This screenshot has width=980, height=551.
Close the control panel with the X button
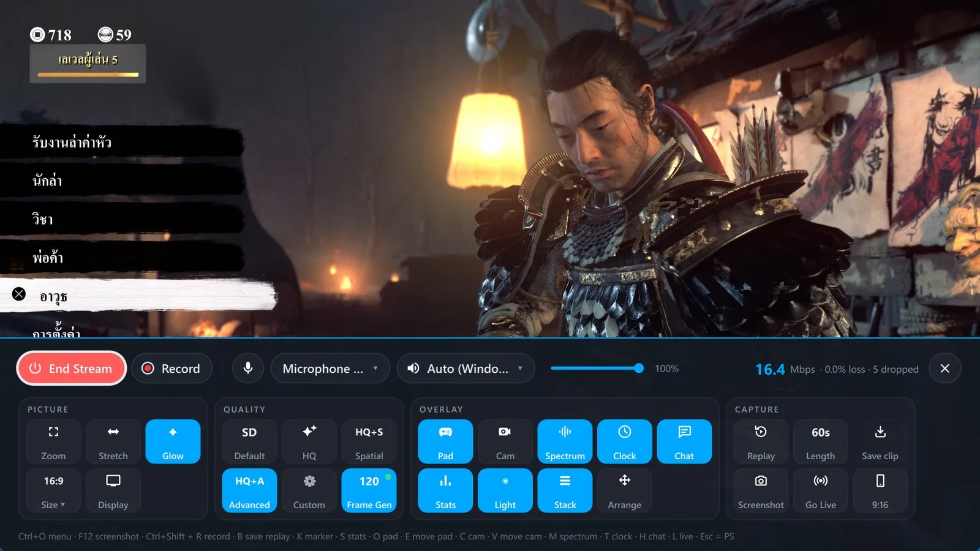pos(945,369)
